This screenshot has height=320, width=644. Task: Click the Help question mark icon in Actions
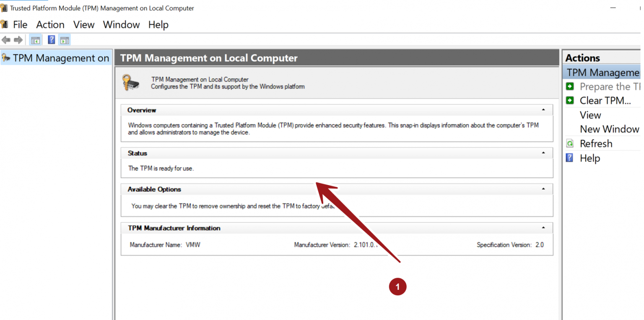click(x=569, y=158)
